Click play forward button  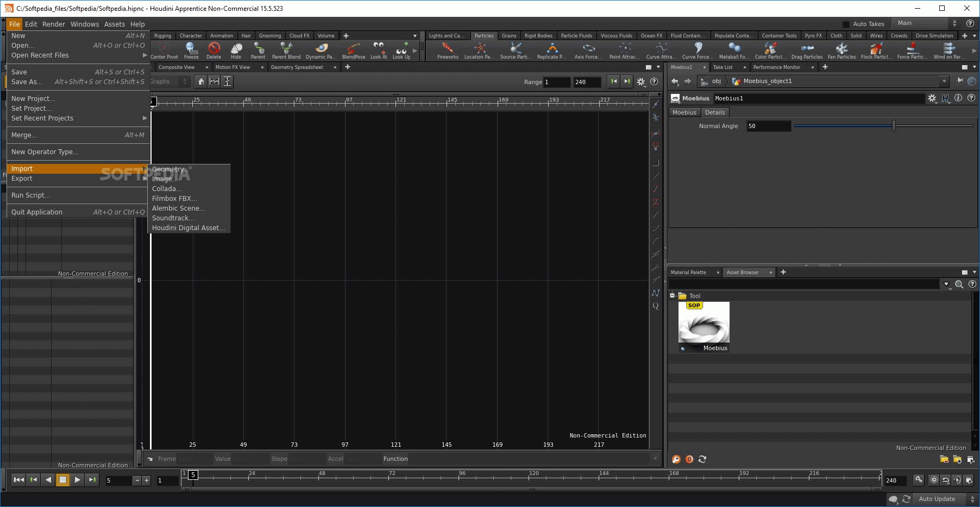click(77, 480)
